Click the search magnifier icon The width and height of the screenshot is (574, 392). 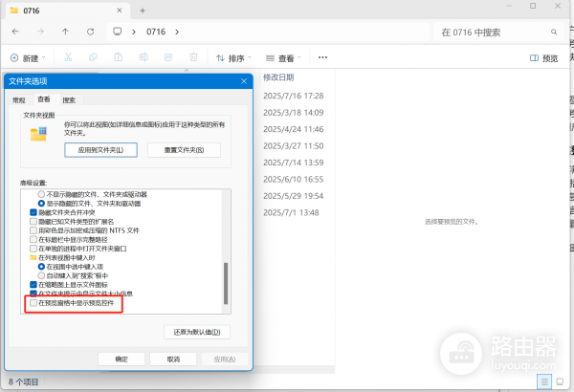pos(554,33)
